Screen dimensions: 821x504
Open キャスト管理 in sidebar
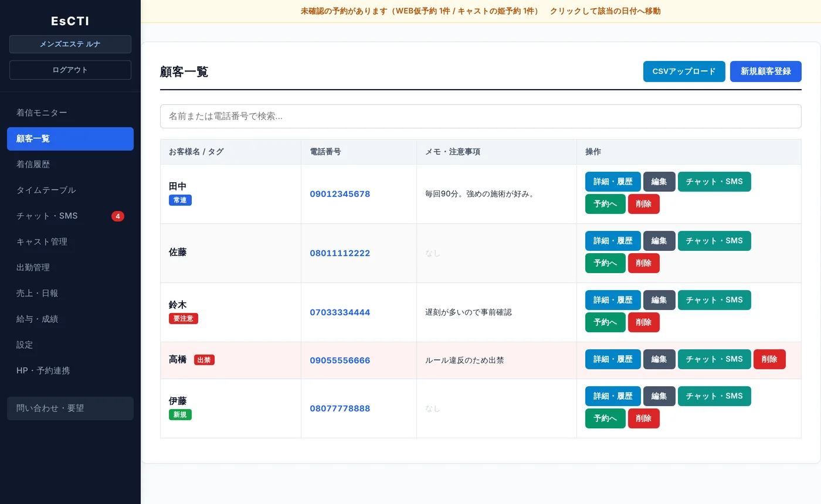click(x=70, y=242)
